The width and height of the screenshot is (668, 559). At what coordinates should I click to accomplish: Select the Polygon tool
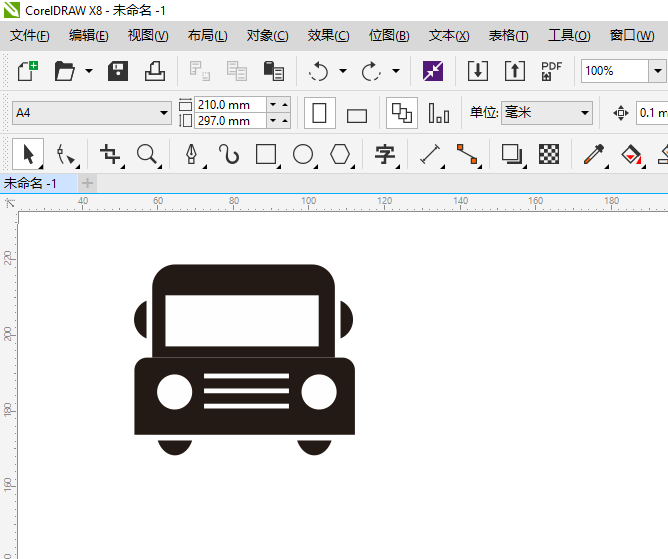pos(341,154)
